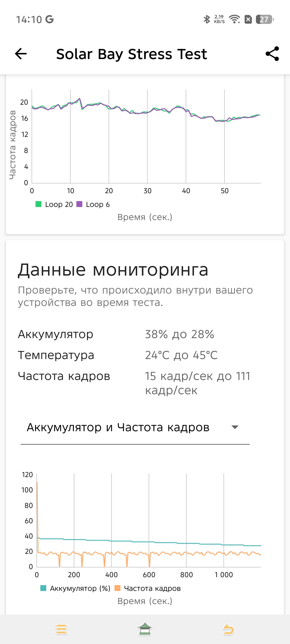Tap the orange frame rate spike on chart
This screenshot has height=644, width=290.
(37, 496)
